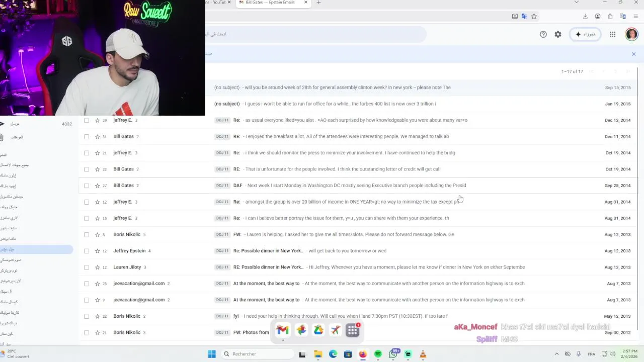Click translate extension icon beside hamburger menu
The image size is (644, 362).
[x=623, y=16]
